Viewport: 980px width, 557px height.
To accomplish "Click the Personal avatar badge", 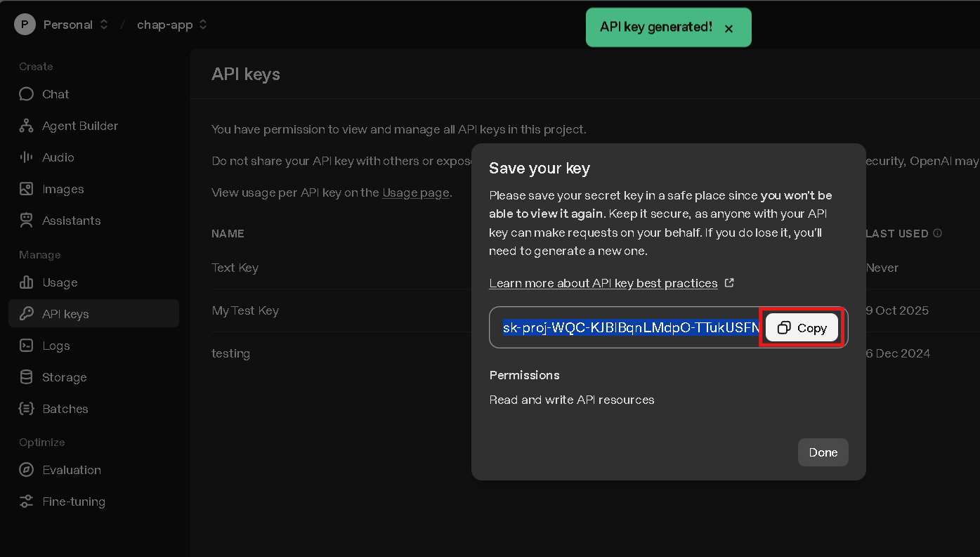I will coord(25,24).
